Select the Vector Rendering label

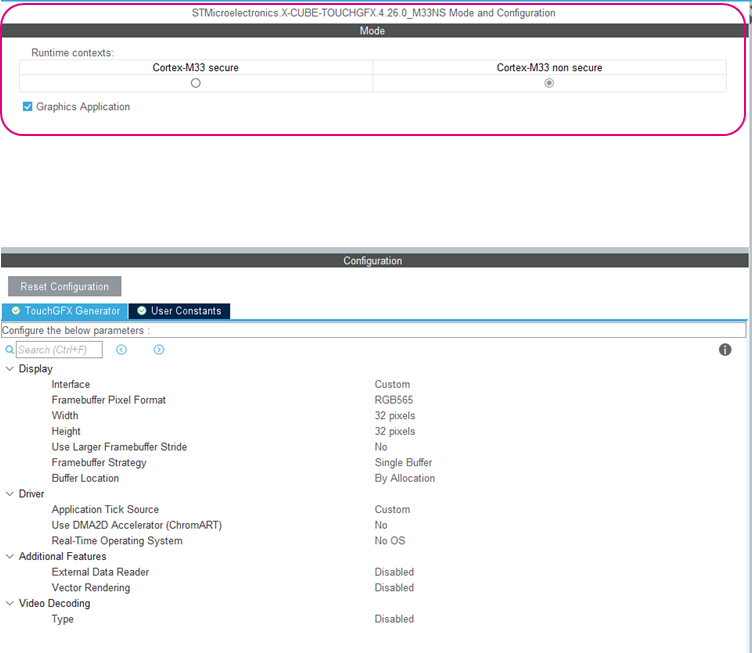[91, 588]
